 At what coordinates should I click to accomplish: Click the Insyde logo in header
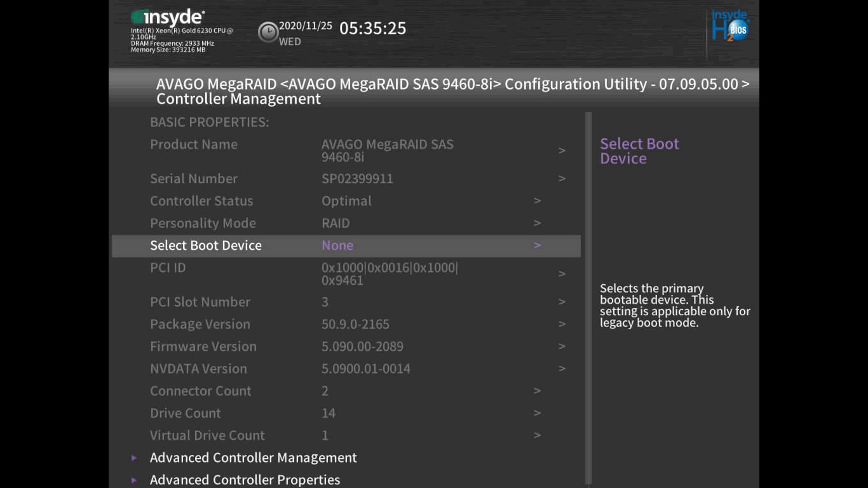tap(168, 17)
